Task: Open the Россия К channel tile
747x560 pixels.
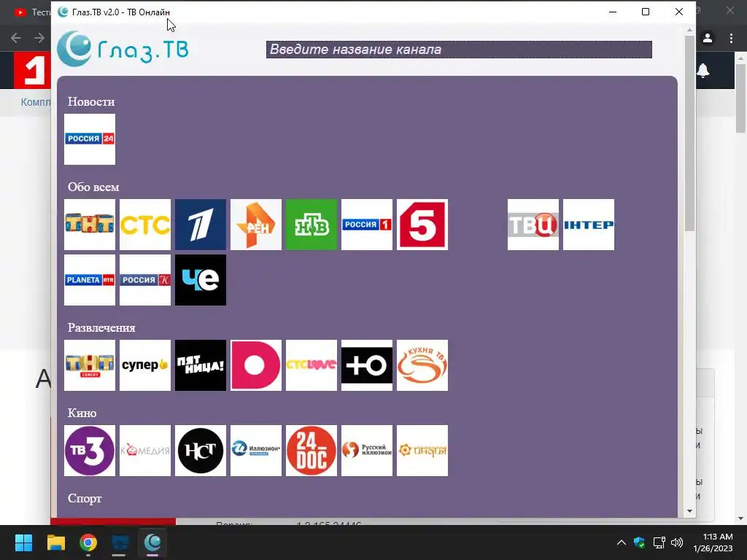Action: pos(145,280)
